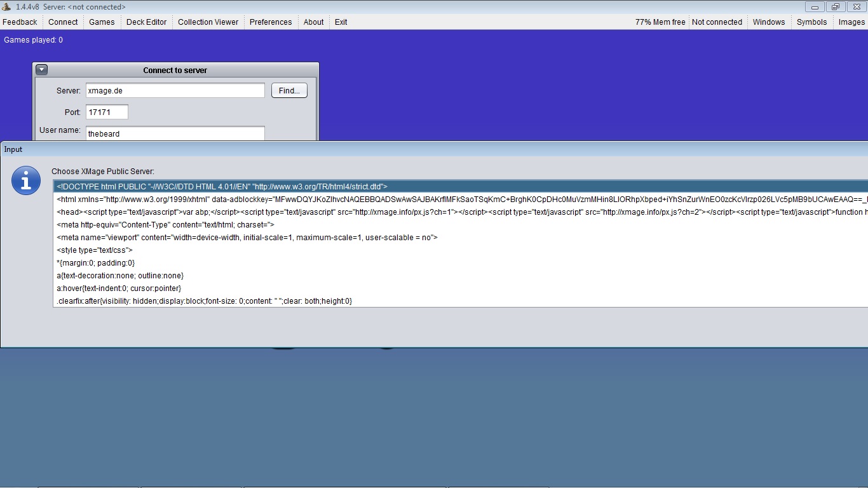
Task: Click the Find... server button
Action: (289, 91)
